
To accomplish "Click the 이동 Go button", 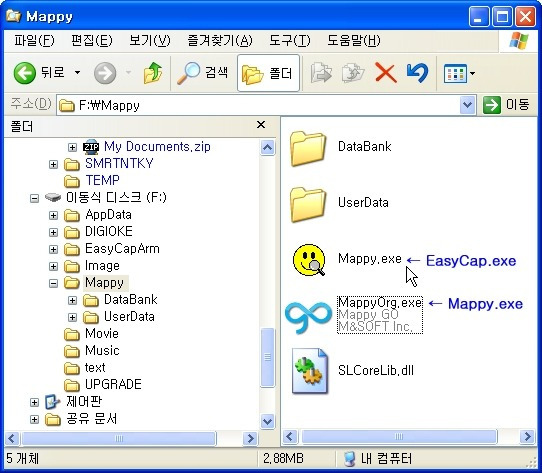I will click(506, 105).
